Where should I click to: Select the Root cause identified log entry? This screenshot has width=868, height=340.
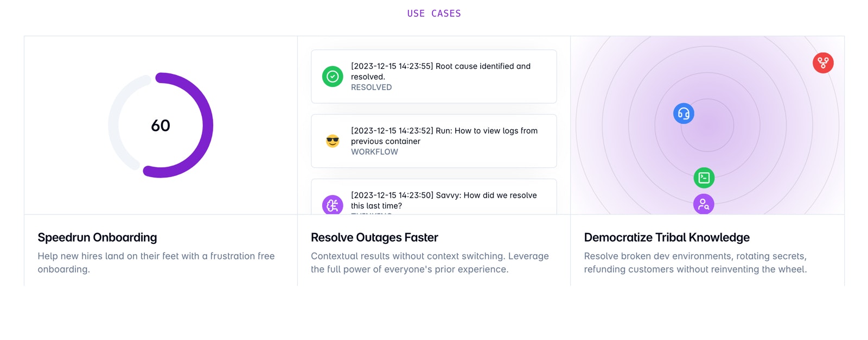(434, 77)
